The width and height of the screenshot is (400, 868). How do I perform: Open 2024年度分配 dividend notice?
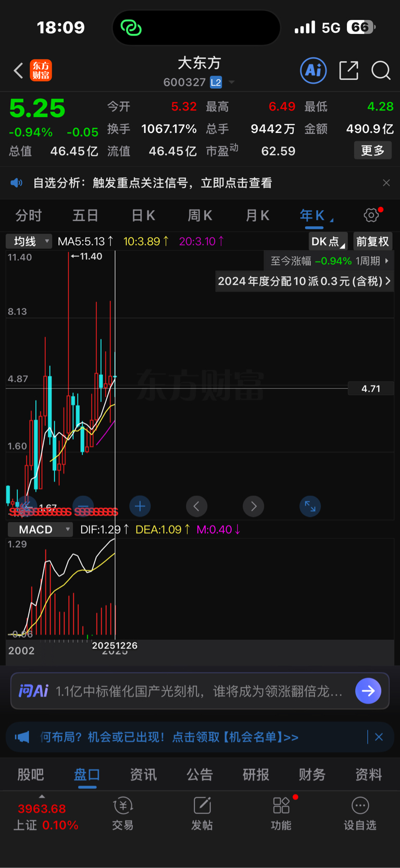pyautogui.click(x=304, y=281)
